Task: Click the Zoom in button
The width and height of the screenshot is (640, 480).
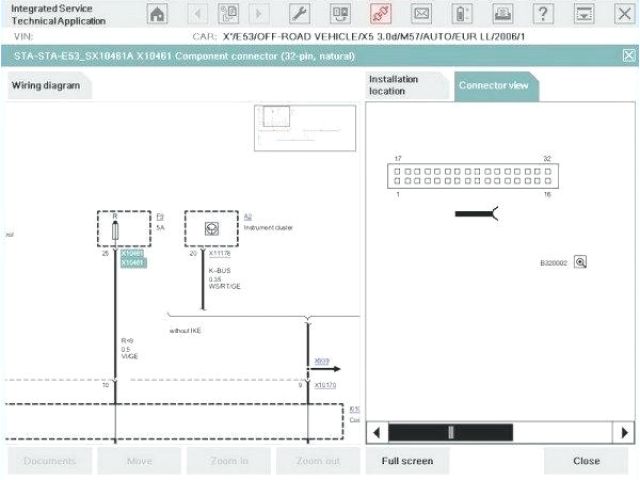Action: 230,461
